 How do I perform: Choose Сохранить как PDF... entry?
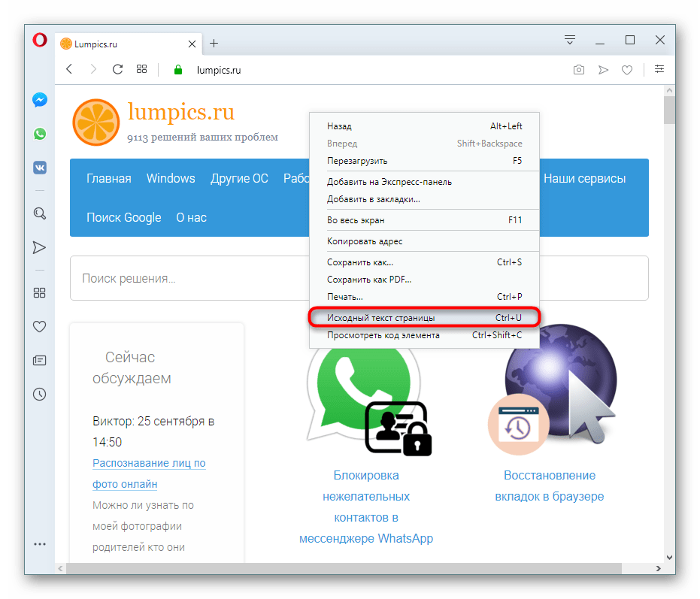click(x=424, y=280)
